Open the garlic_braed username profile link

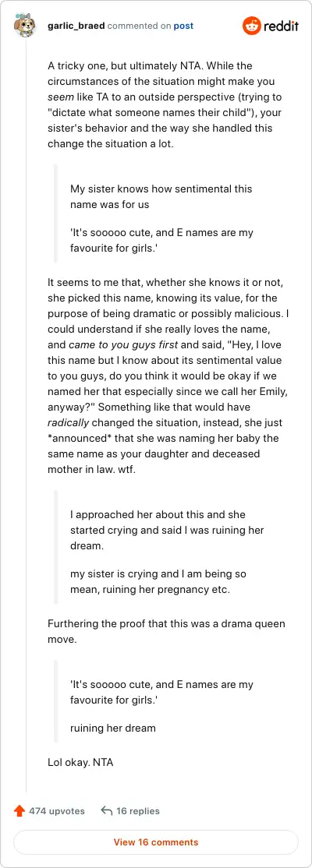(76, 26)
